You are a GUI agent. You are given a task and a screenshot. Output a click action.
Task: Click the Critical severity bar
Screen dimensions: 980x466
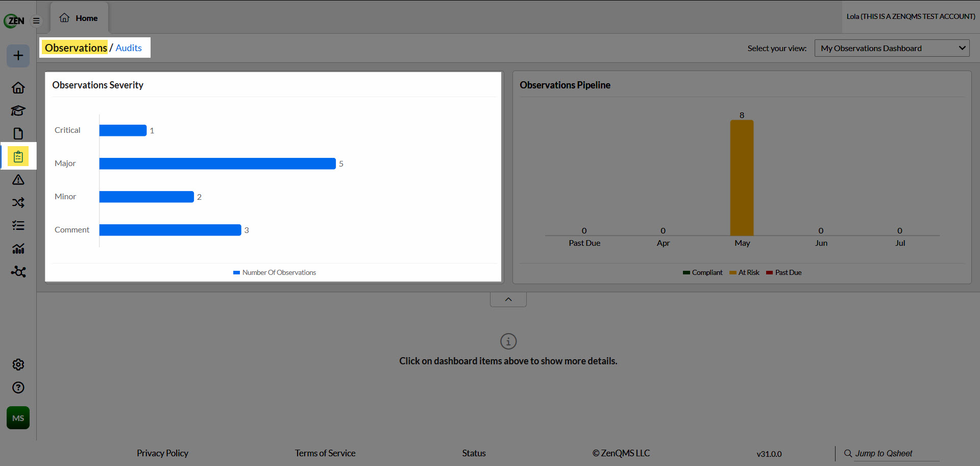tap(123, 131)
